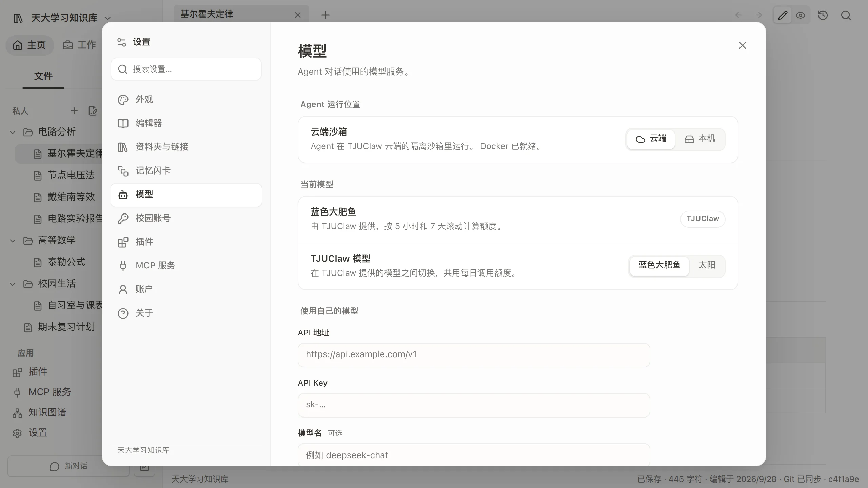Click the key icon beside 校园账号

[x=123, y=219]
